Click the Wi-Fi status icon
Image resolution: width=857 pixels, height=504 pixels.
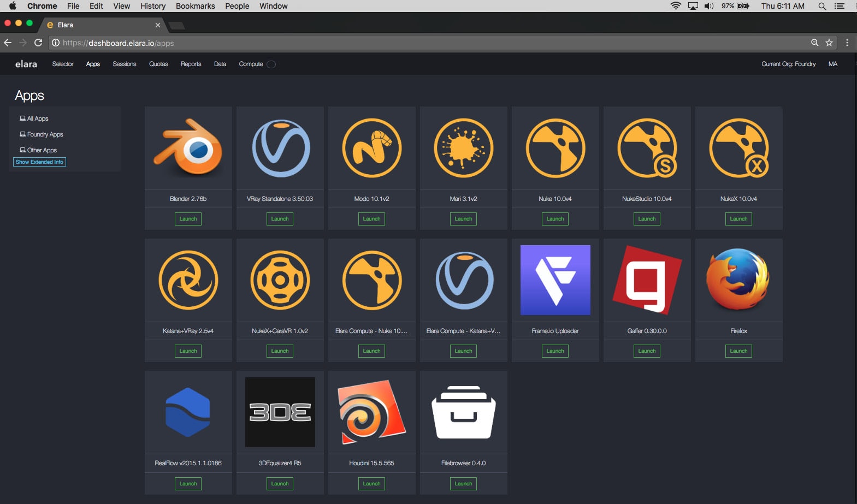[x=676, y=6]
